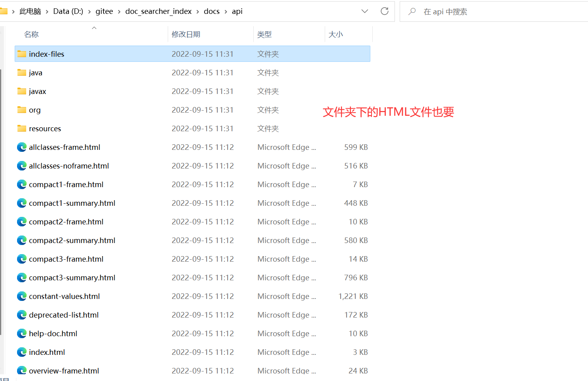Image resolution: width=588 pixels, height=381 pixels.
Task: Click the index-files folder name
Action: (46, 54)
